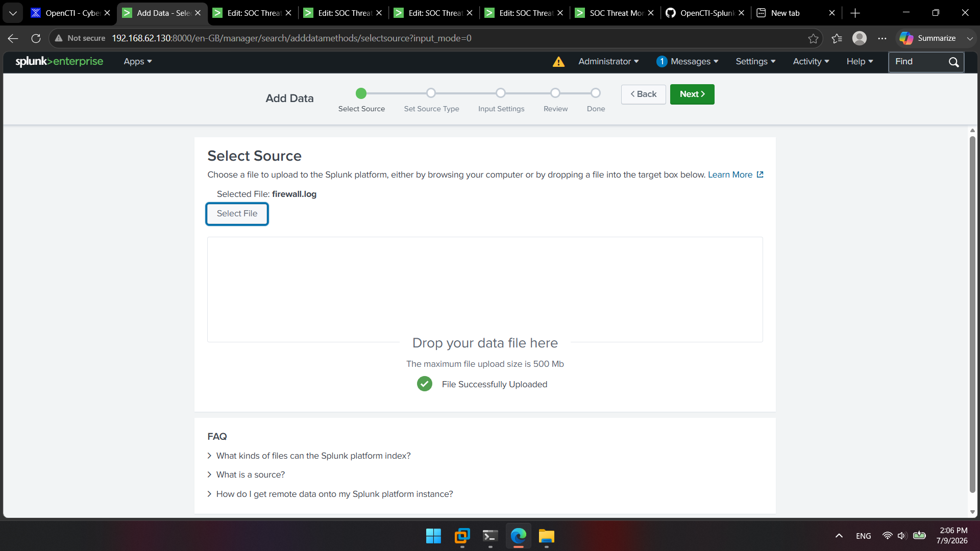The width and height of the screenshot is (980, 551).
Task: Expand the Summarize dropdown arrow
Action: [970, 38]
